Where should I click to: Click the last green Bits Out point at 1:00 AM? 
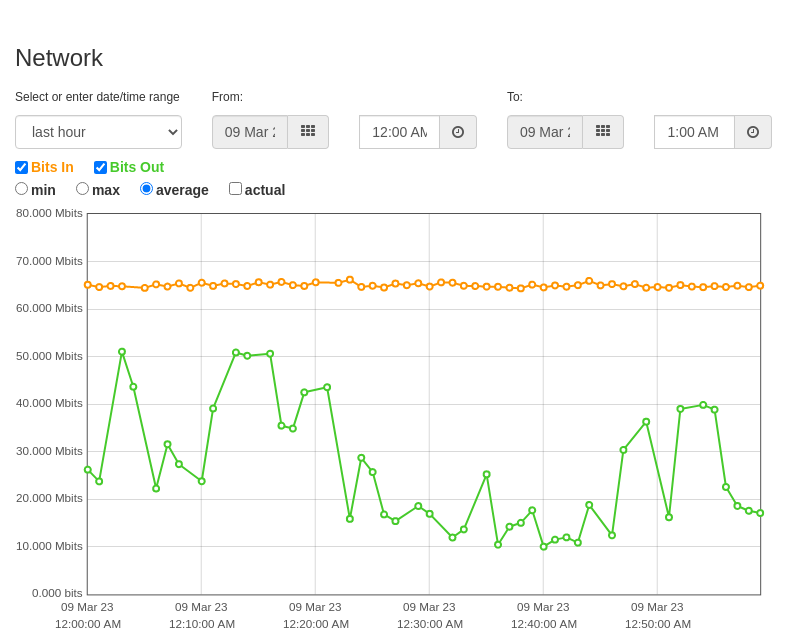(x=760, y=513)
